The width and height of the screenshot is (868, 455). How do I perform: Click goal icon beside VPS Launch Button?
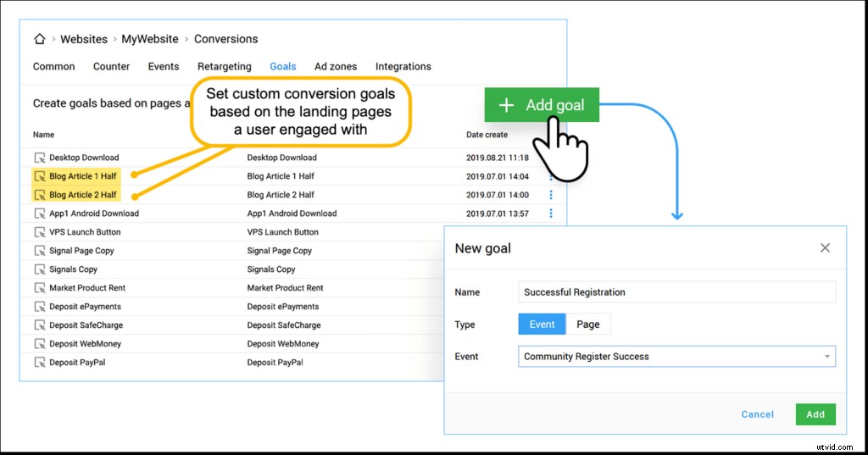point(40,232)
